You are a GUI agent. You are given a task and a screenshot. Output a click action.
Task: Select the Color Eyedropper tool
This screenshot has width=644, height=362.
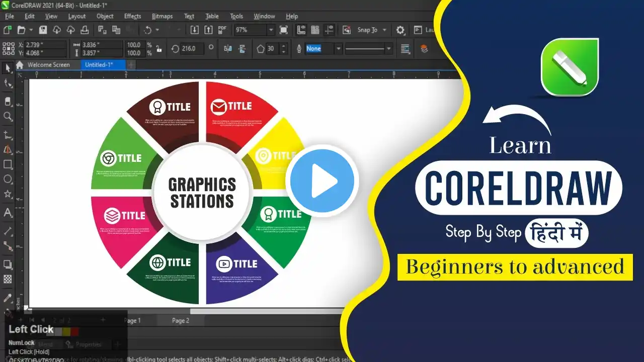coord(8,298)
